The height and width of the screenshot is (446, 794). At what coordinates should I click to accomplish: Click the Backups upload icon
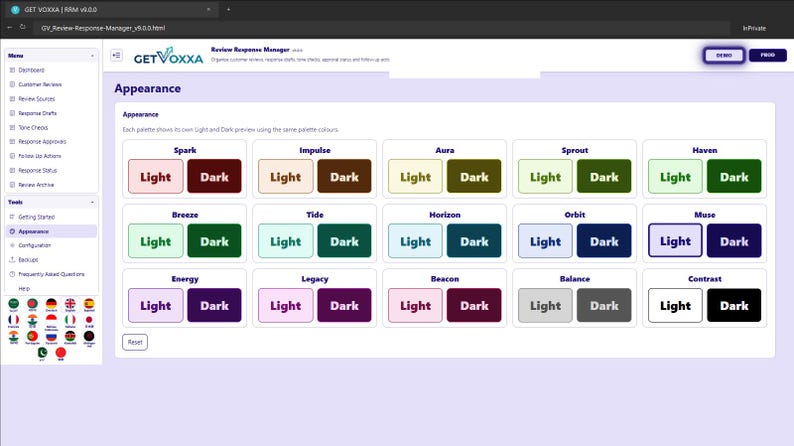coord(12,259)
